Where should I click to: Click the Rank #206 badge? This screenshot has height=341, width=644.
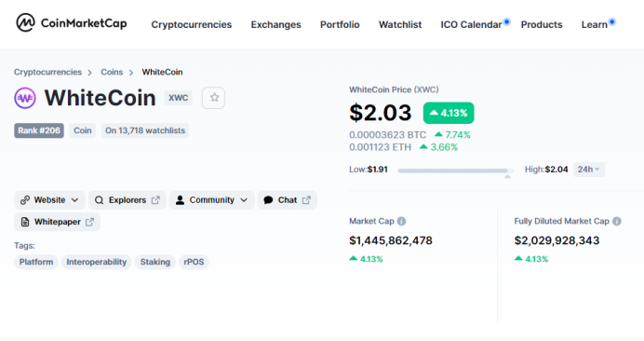point(39,130)
